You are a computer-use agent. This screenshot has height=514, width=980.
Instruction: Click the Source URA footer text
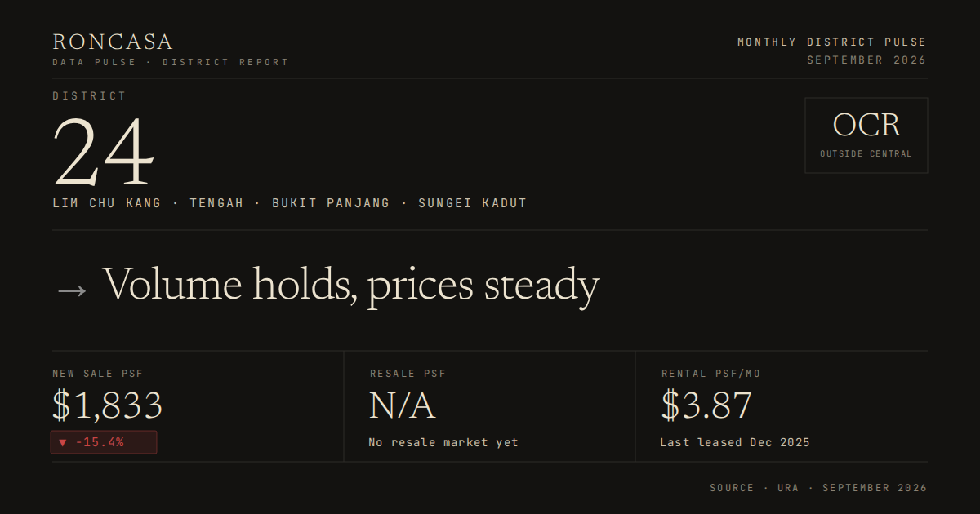coord(818,488)
